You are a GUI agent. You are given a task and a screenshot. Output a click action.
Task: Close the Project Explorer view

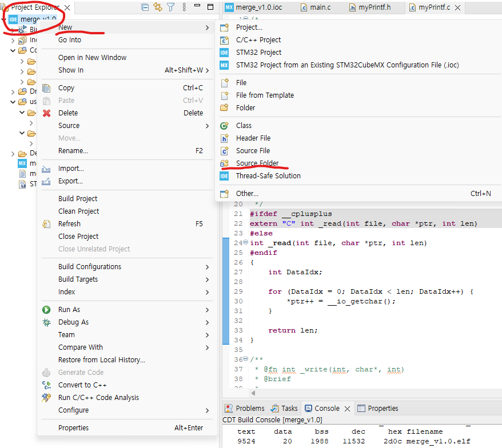(67, 7)
